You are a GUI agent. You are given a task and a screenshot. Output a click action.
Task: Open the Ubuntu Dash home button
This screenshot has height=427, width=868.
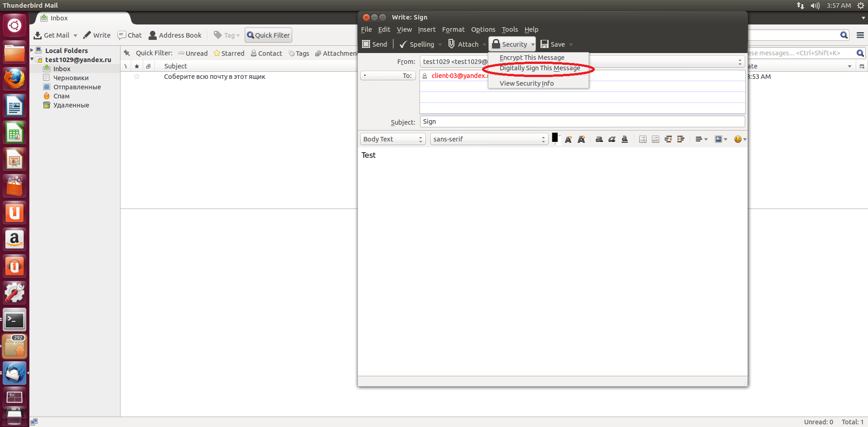click(14, 25)
